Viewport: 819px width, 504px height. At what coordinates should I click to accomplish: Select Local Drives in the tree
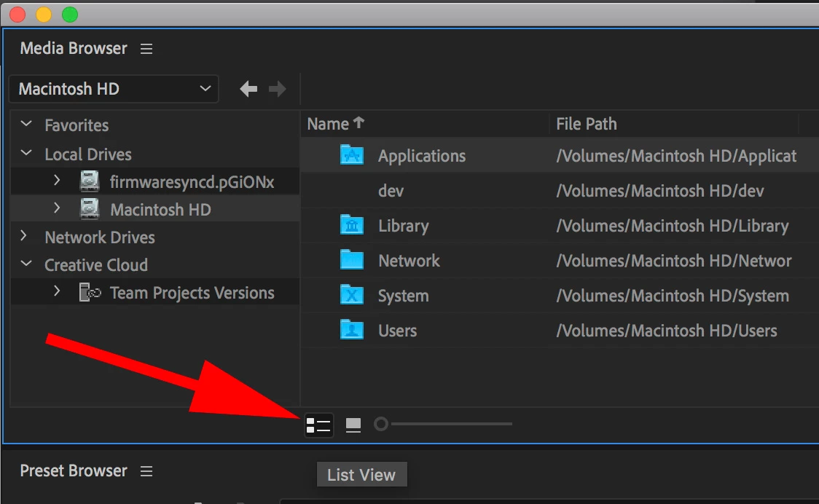(x=87, y=154)
